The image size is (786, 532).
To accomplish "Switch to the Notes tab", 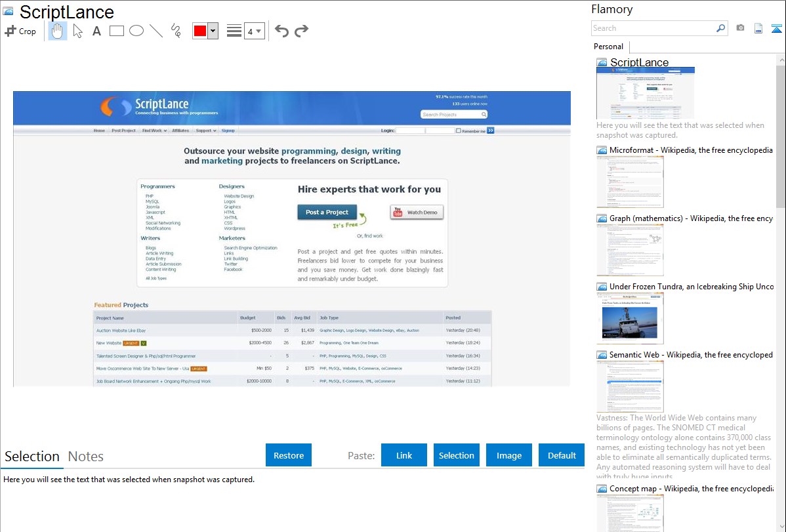I will 86,457.
